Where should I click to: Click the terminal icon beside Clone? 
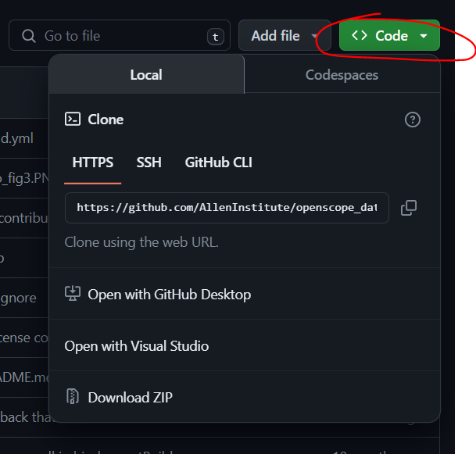[x=73, y=119]
